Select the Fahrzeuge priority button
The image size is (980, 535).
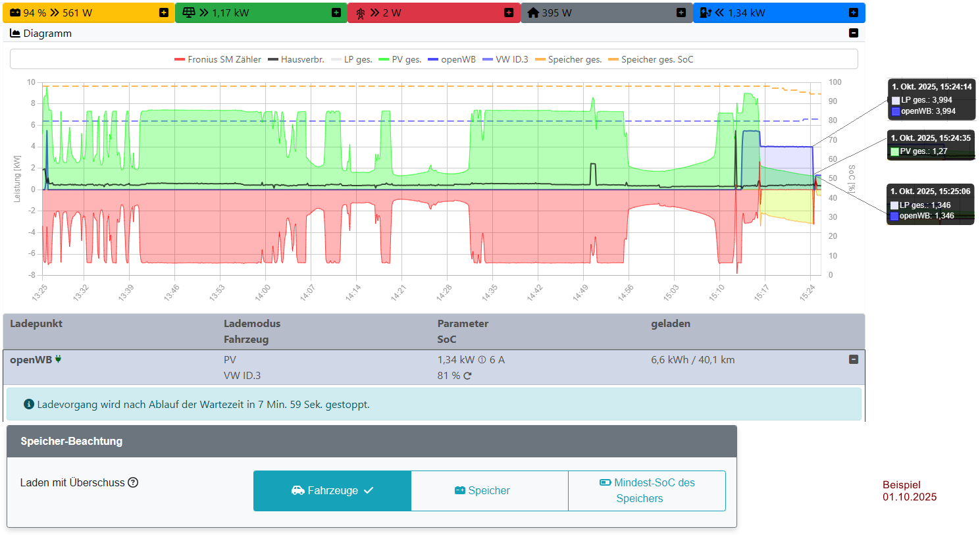click(x=332, y=490)
